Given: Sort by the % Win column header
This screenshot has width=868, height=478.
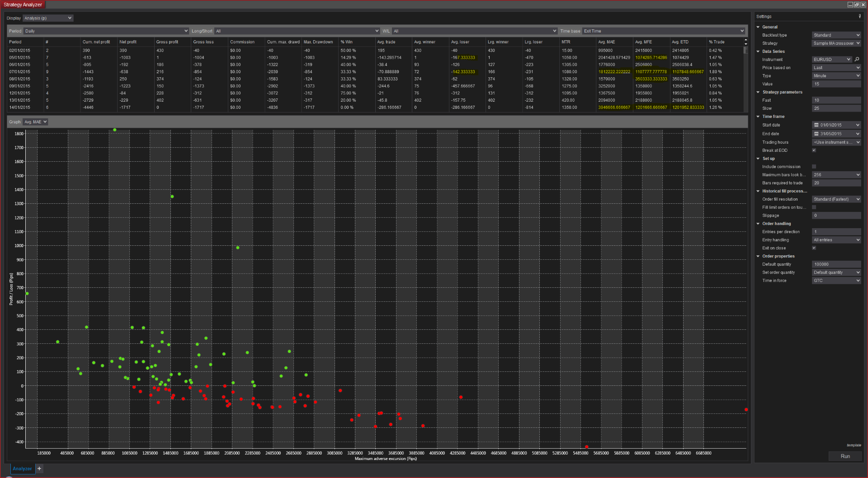Looking at the screenshot, I should 357,42.
